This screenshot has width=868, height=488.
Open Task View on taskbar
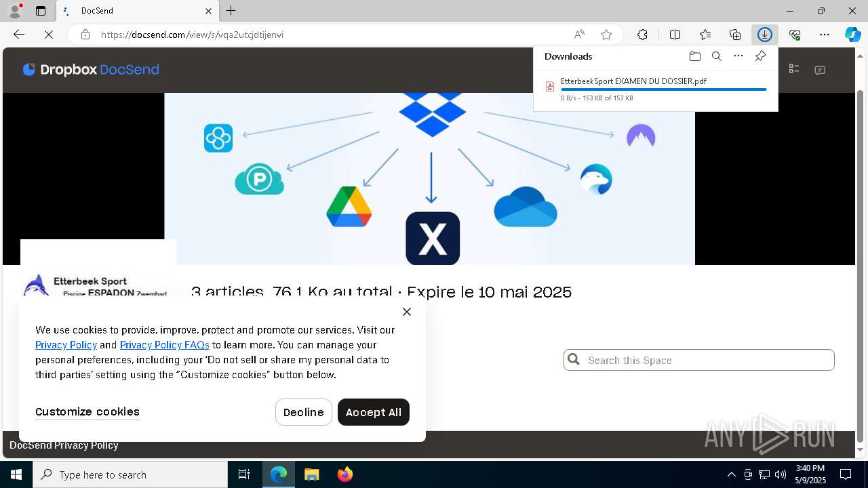coord(244,474)
